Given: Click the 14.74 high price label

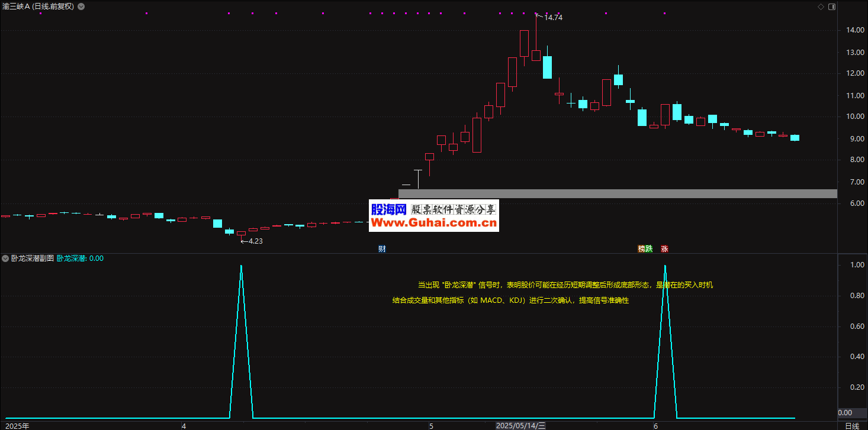Looking at the screenshot, I should click(x=553, y=18).
